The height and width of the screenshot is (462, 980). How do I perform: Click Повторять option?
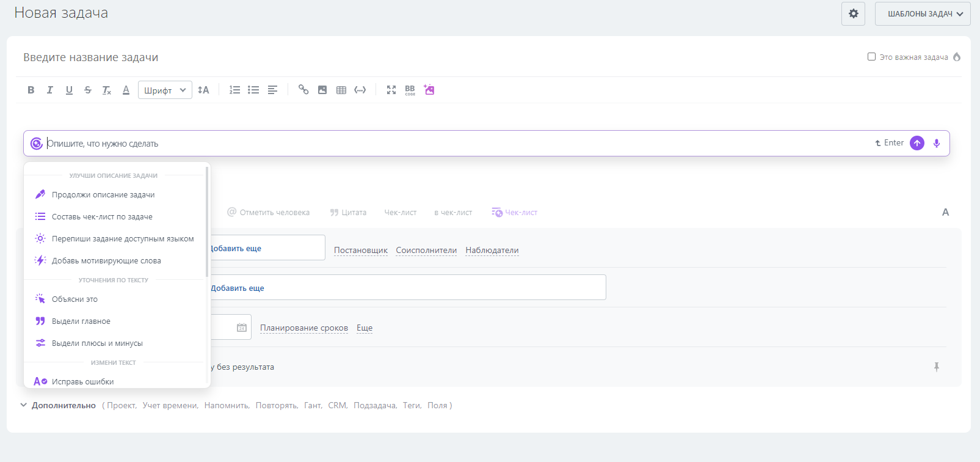click(x=277, y=405)
